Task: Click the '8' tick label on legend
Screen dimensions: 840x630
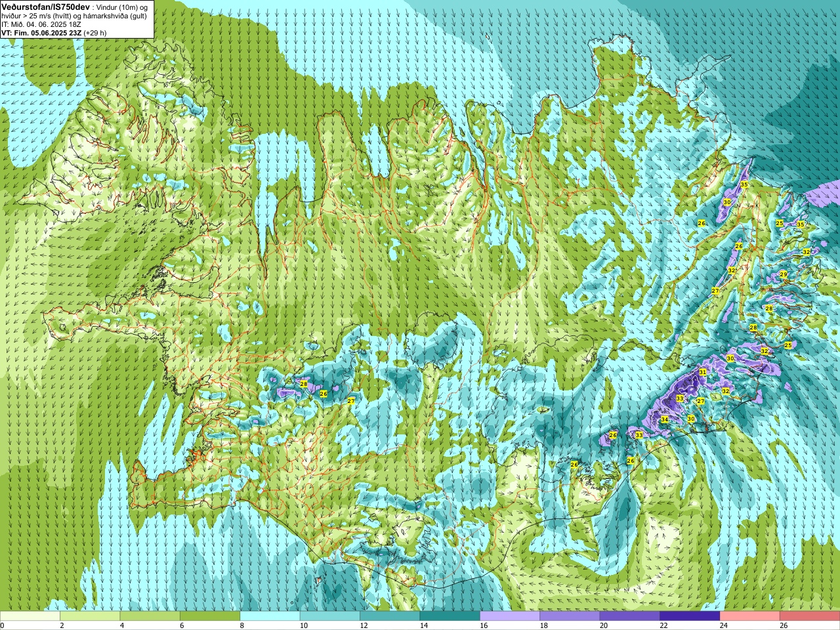Action: pos(242,625)
